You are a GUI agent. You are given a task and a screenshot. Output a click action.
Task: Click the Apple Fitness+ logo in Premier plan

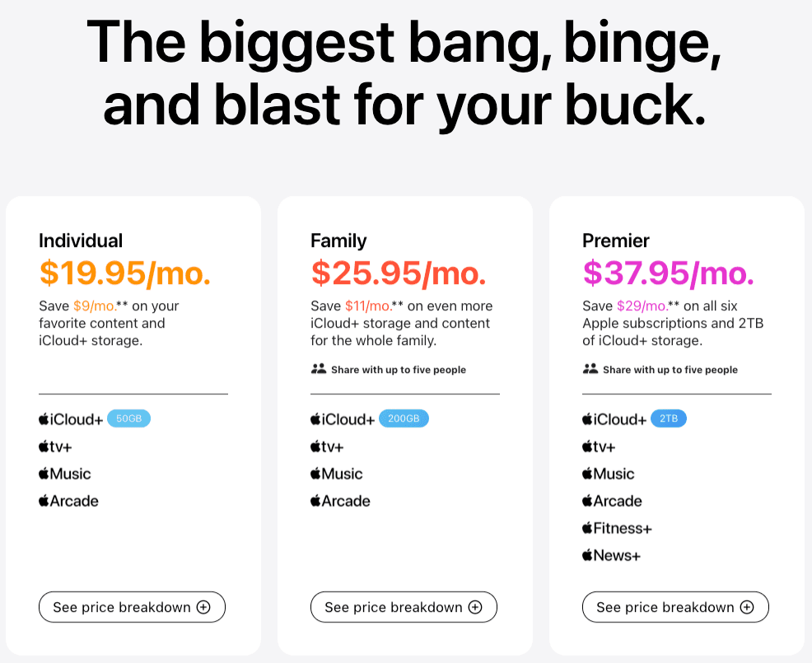click(x=617, y=528)
